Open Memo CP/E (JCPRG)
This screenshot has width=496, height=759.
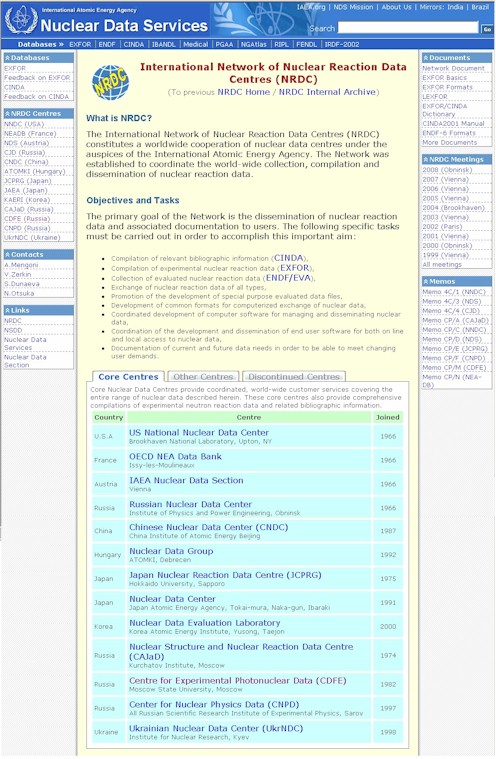(x=455, y=349)
